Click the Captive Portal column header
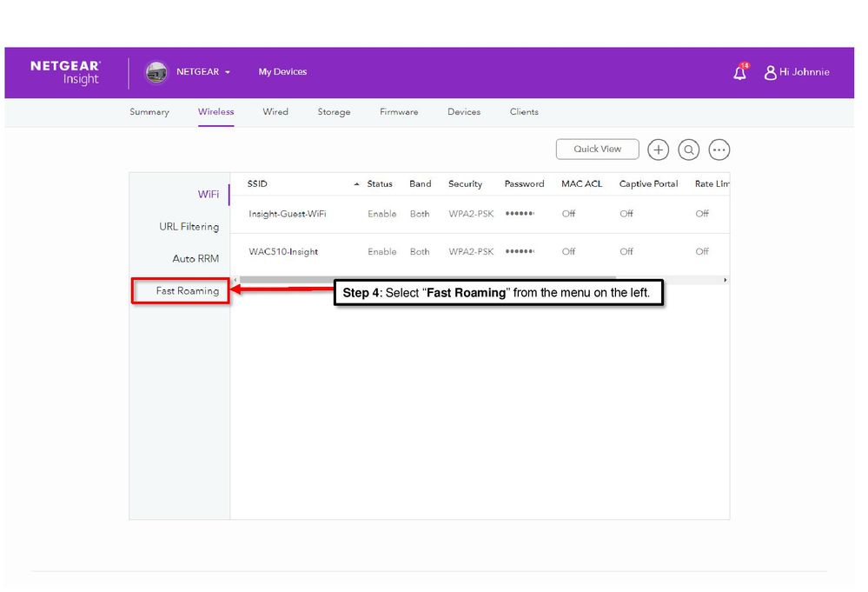This screenshot has width=868, height=592. click(649, 183)
